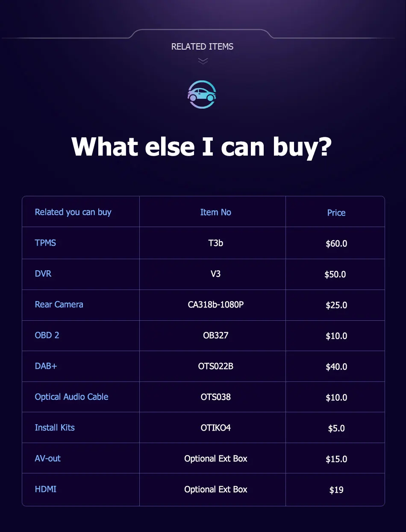This screenshot has height=532, width=406.
Task: Open the RELATED ITEMS tab label
Action: [x=202, y=47]
